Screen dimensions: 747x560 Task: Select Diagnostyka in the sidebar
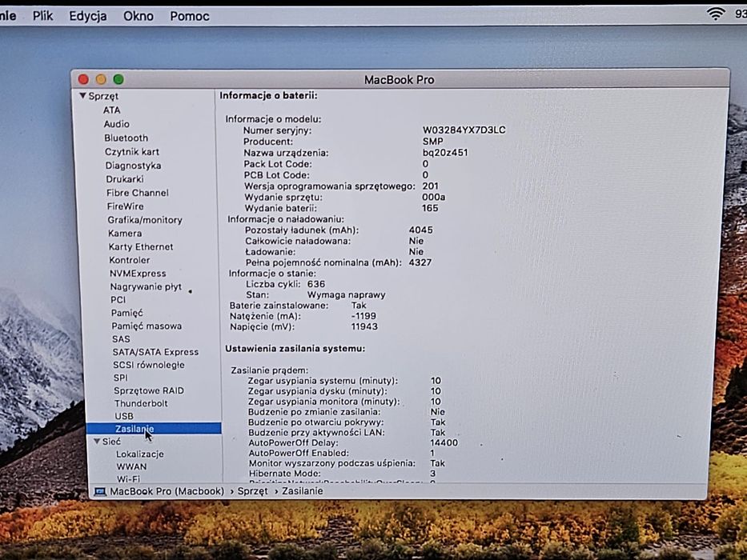[x=134, y=166]
